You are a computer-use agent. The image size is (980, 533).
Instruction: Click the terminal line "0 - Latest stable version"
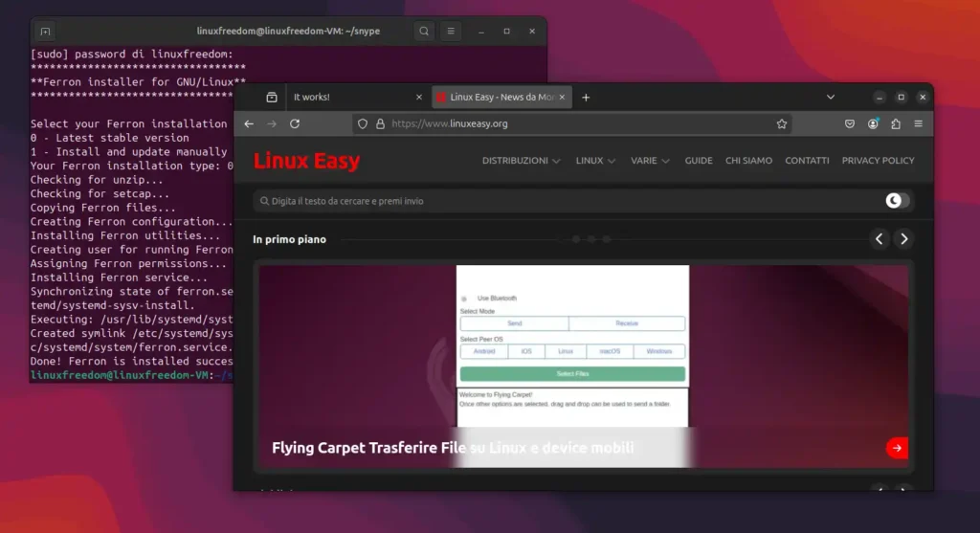tap(109, 138)
